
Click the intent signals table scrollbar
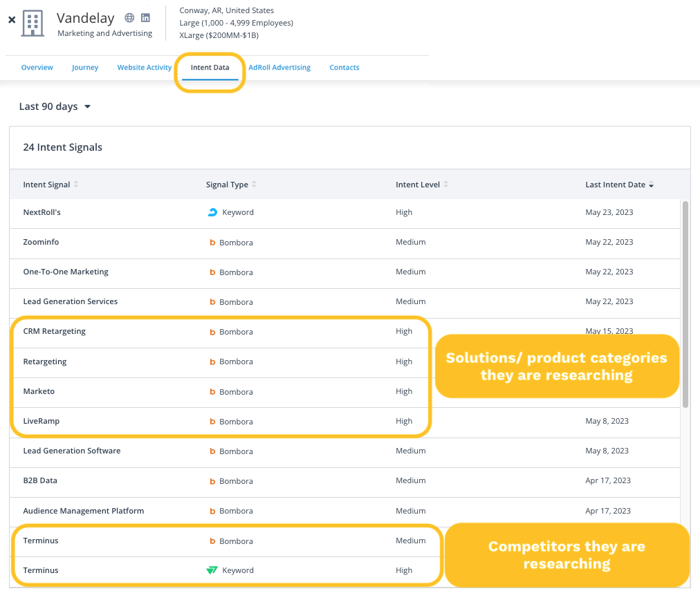point(685,304)
